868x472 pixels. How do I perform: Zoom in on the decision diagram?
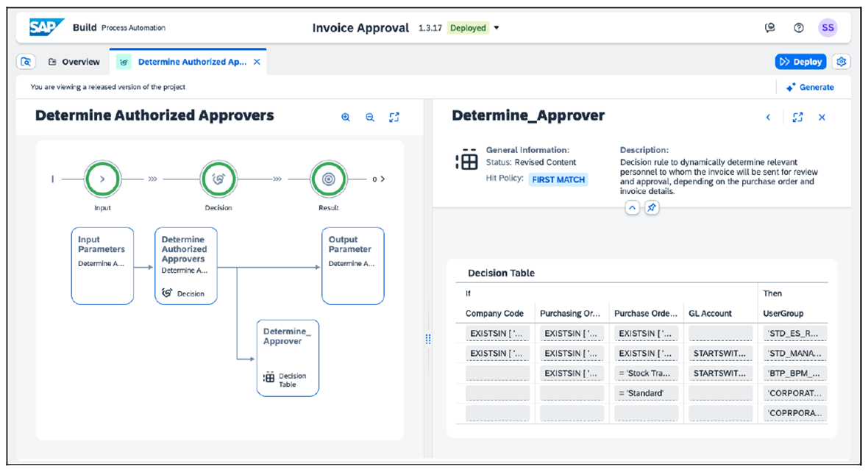click(346, 118)
